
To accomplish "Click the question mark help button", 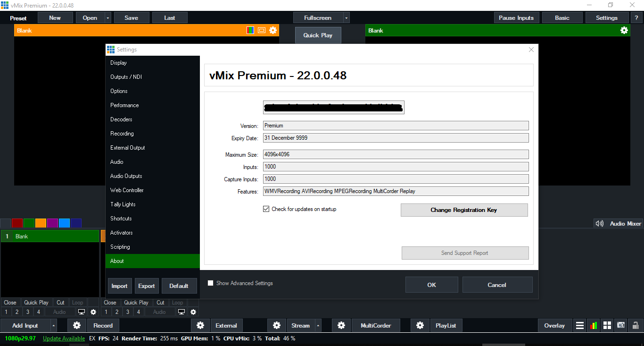I will pos(636,18).
